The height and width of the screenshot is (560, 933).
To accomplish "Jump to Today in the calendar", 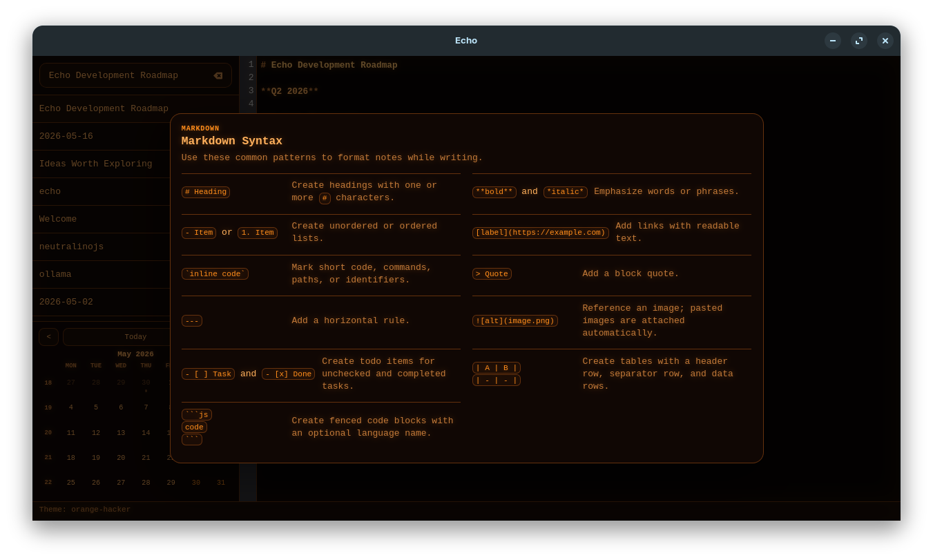I will click(x=135, y=337).
